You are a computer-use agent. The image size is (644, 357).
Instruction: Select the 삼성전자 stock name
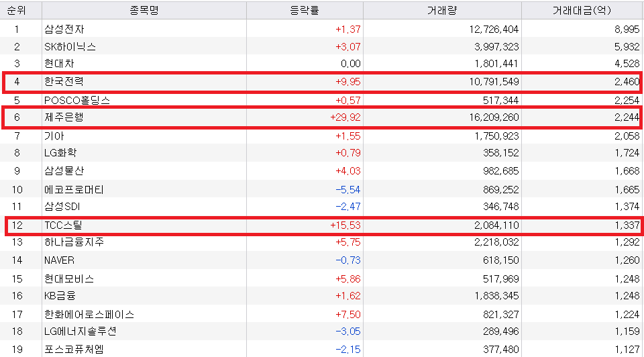[64, 29]
